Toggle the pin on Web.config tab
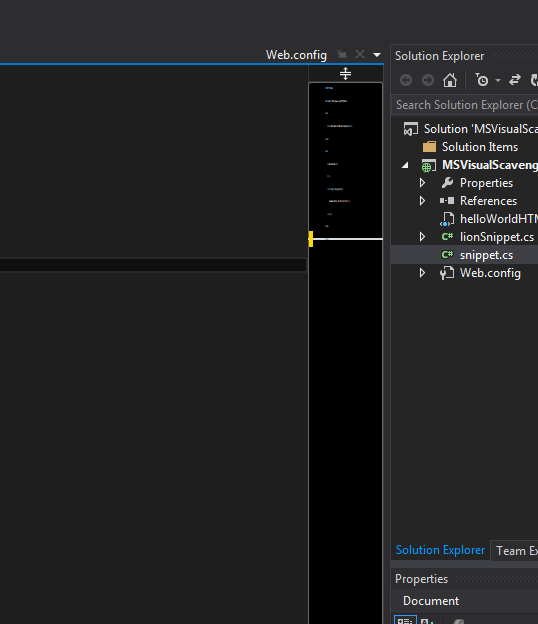This screenshot has height=624, width=538. [342, 55]
